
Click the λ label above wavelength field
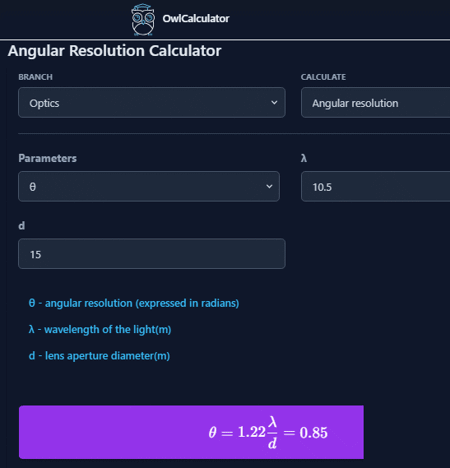pos(304,158)
